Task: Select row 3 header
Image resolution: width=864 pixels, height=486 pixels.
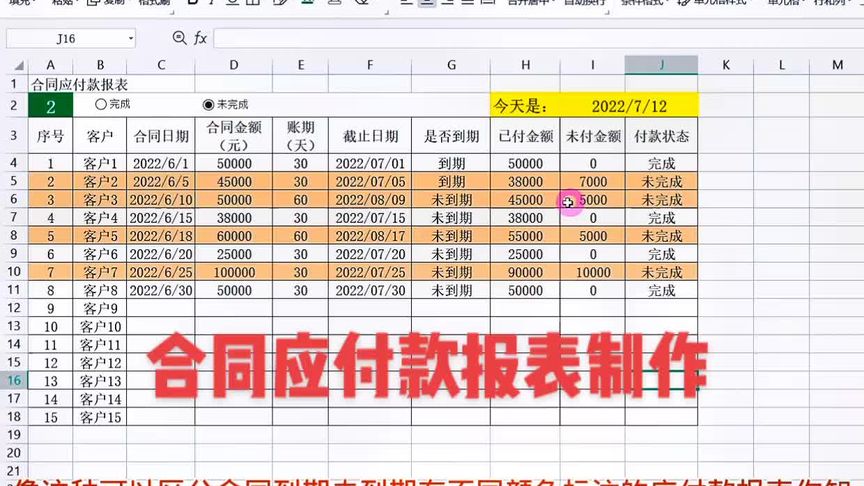Action: coord(14,136)
